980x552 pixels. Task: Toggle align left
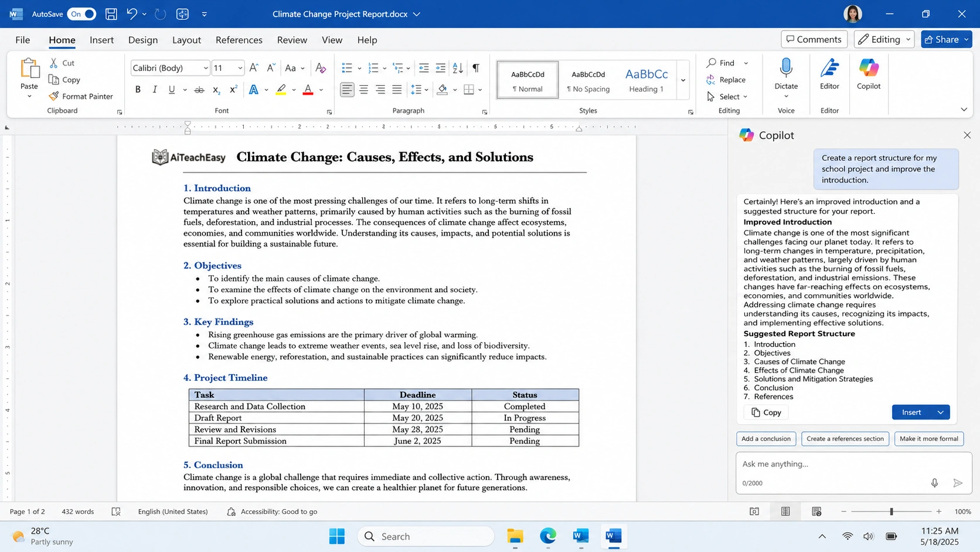click(347, 90)
